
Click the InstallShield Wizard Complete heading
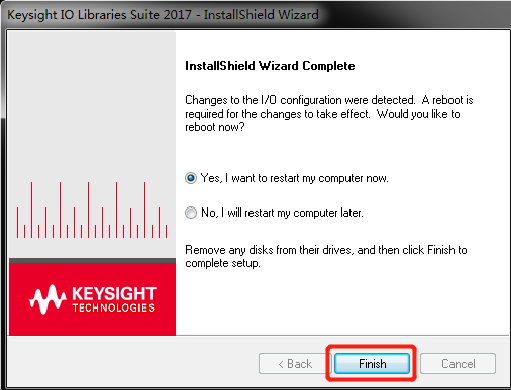coord(270,66)
